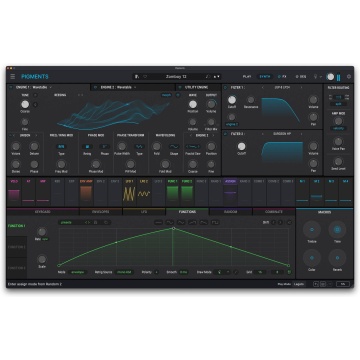Click the Legato play mode button
This screenshot has width=360, height=360.
pyautogui.click(x=299, y=284)
